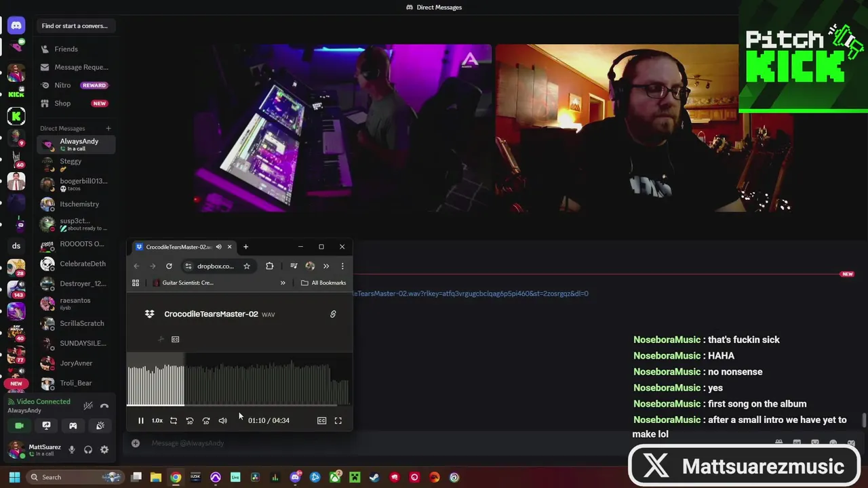Open Message Requests in Discord

click(75, 67)
